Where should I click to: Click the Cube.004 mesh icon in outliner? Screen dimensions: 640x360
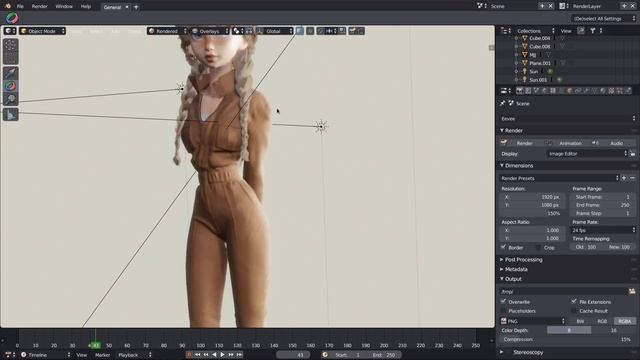point(524,38)
